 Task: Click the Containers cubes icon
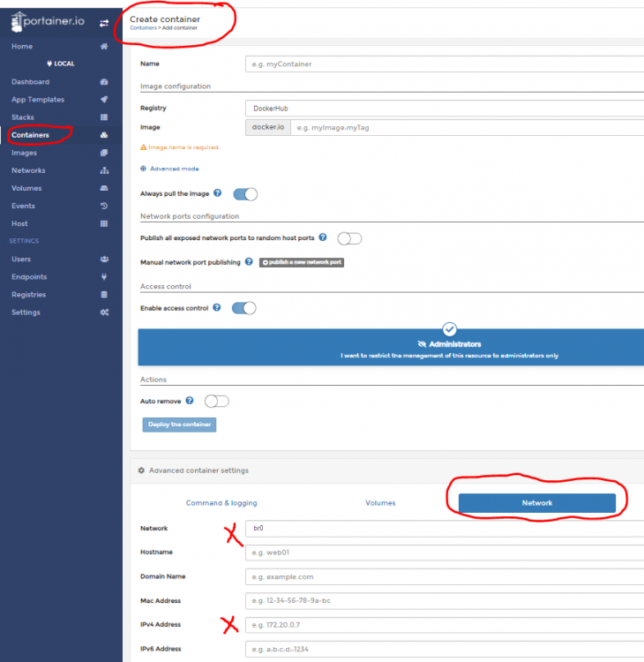[x=104, y=135]
